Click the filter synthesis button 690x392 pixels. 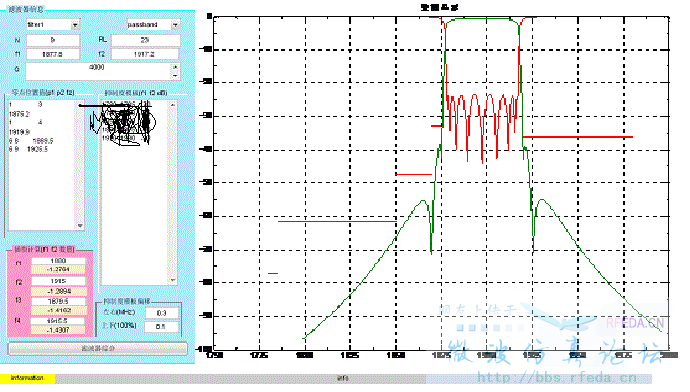pyautogui.click(x=98, y=348)
